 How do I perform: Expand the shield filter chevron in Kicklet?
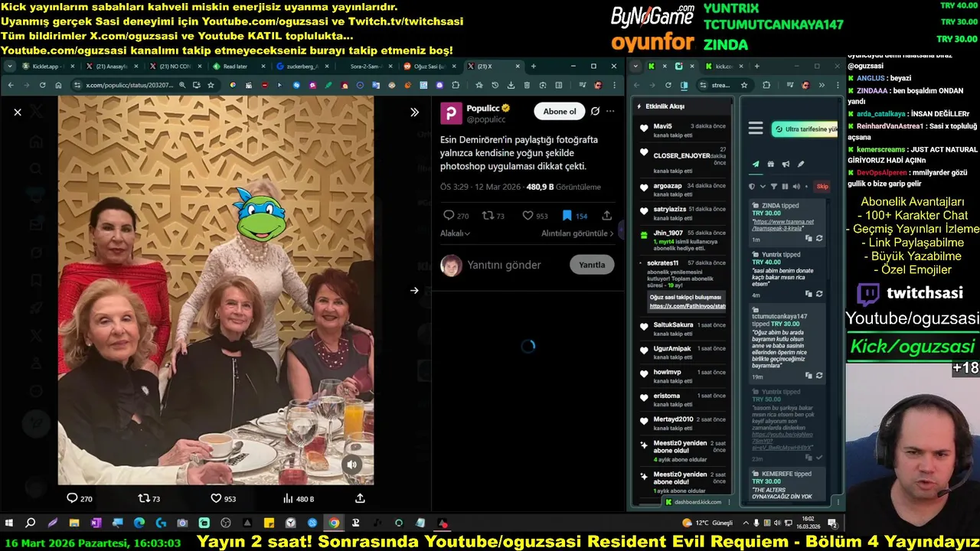click(x=763, y=186)
